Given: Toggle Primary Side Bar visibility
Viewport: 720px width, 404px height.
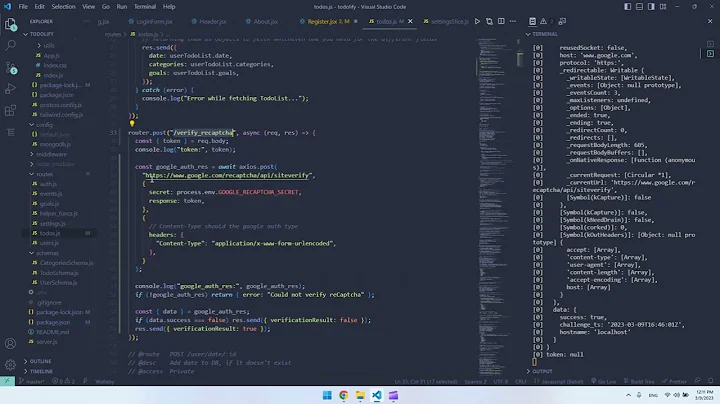Looking at the screenshot, I should [x=627, y=6].
